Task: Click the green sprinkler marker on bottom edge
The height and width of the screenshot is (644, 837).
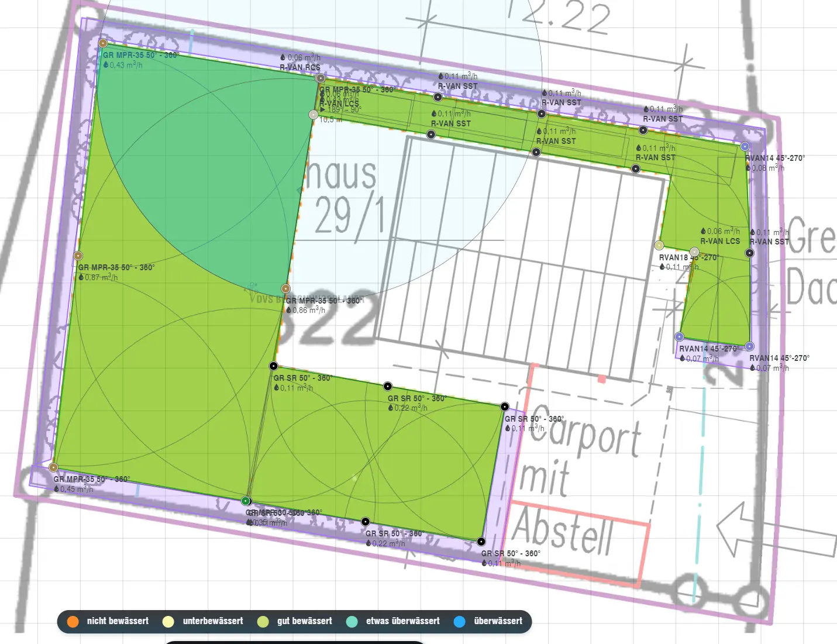Action: tap(246, 501)
